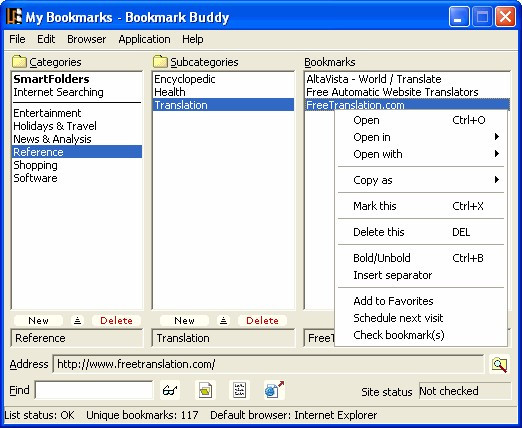Select Health subcategory
The height and width of the screenshot is (428, 522).
[223, 92]
